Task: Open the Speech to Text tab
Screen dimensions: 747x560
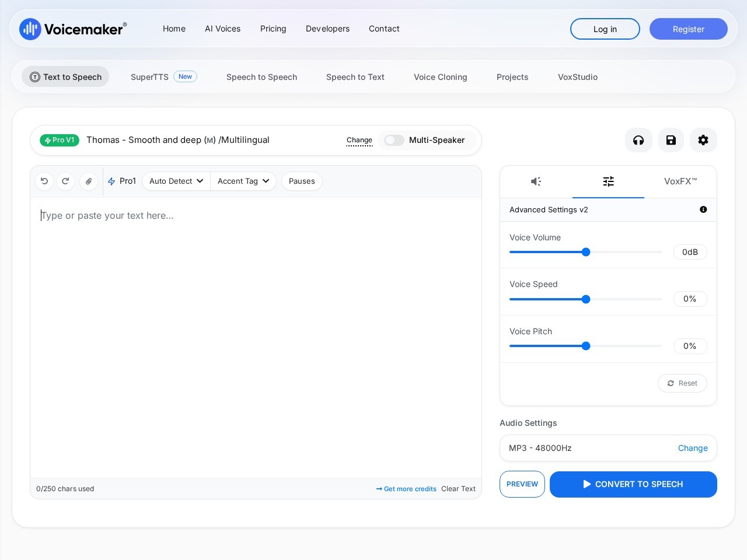Action: click(355, 77)
